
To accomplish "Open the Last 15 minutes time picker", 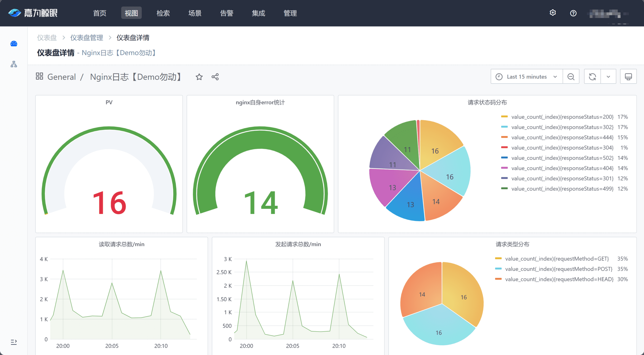I will coord(527,77).
